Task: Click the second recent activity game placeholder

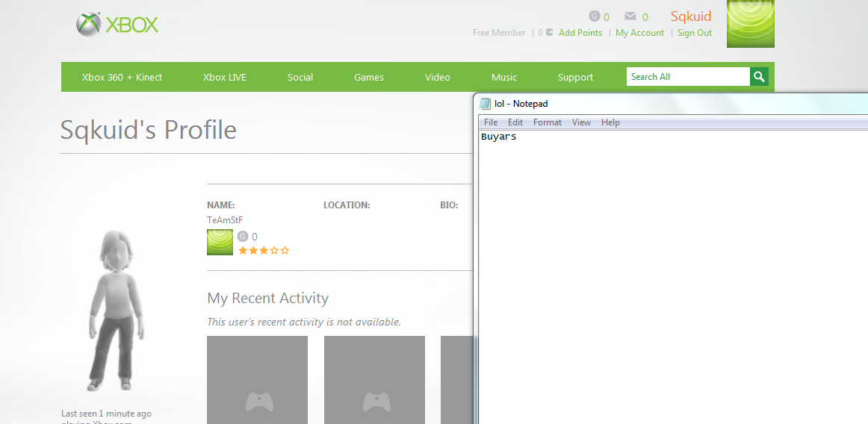Action: tap(374, 380)
